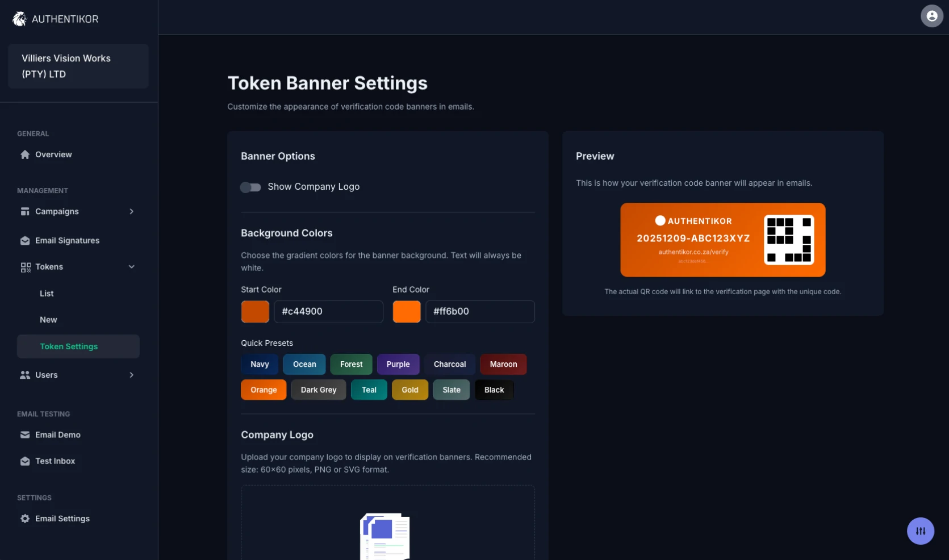
Task: Open the user account avatar
Action: coord(931,15)
